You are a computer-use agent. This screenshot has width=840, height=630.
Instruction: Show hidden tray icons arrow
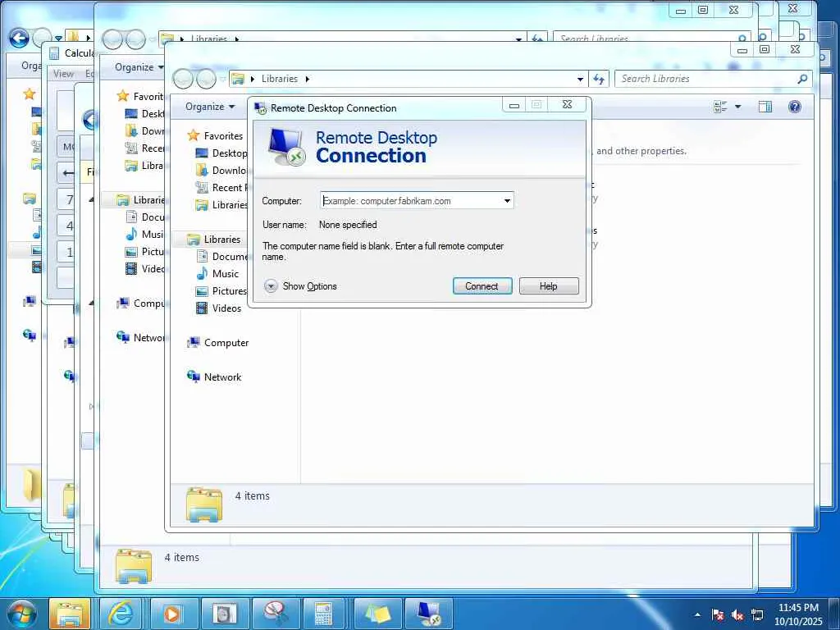(x=697, y=614)
